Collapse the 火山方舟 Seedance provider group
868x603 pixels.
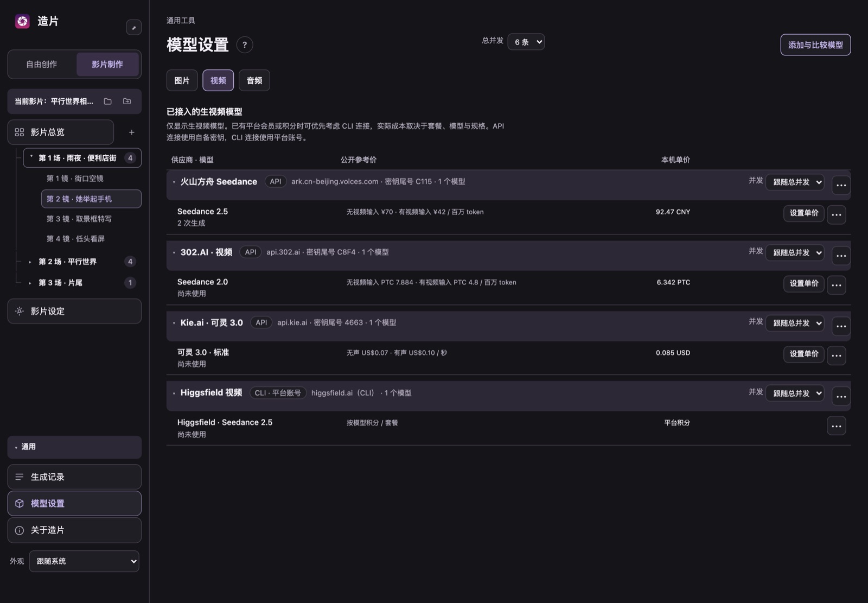click(x=174, y=182)
